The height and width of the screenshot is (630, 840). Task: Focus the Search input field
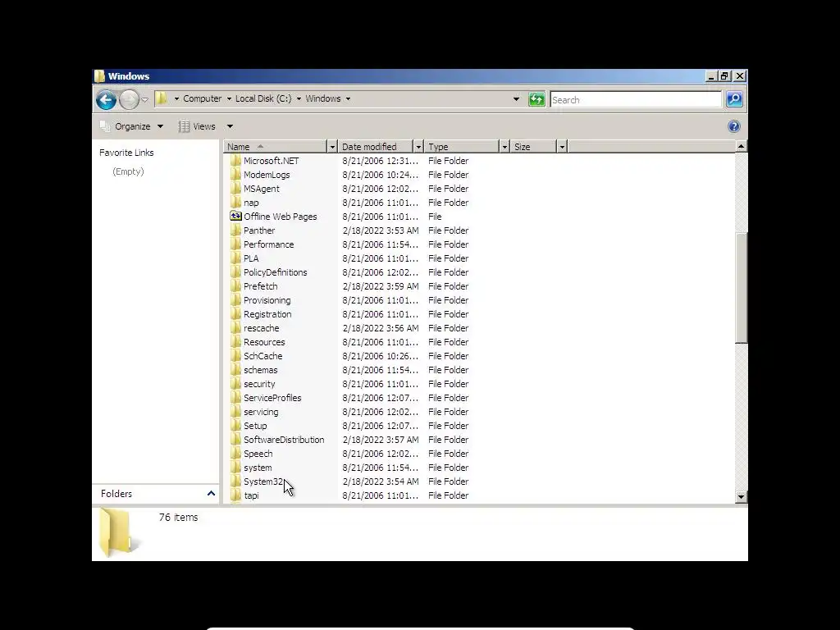(636, 99)
